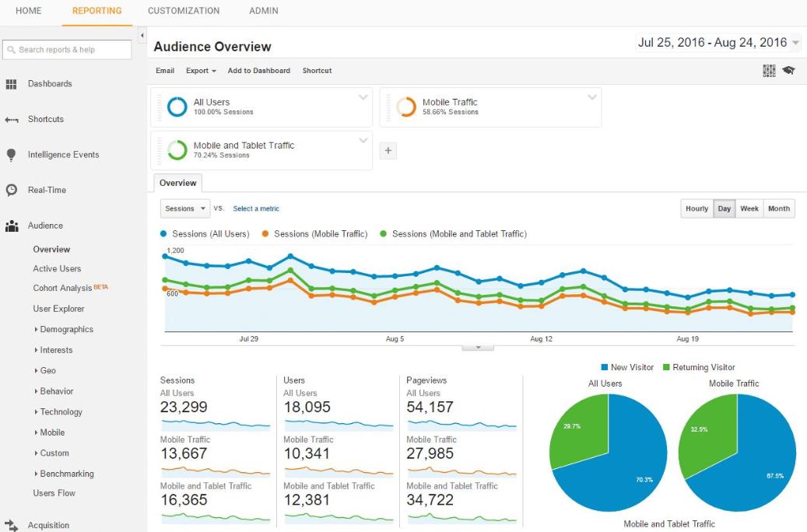
Task: Open the Sessions metric dropdown
Action: [x=185, y=208]
